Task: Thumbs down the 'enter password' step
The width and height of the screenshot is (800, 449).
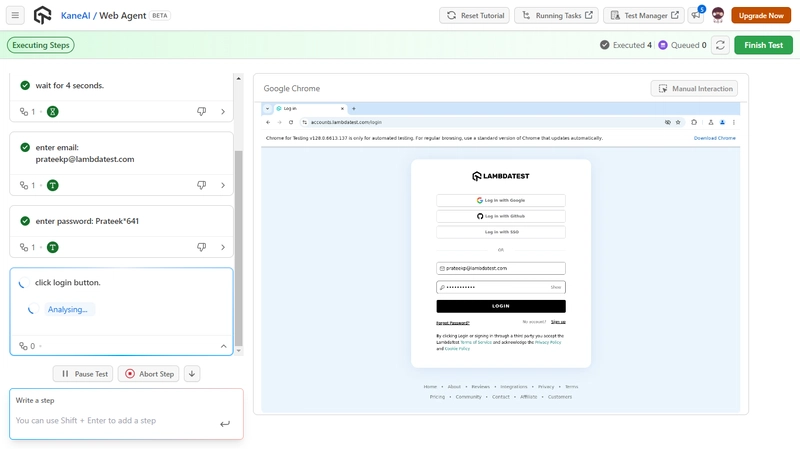Action: (x=202, y=247)
